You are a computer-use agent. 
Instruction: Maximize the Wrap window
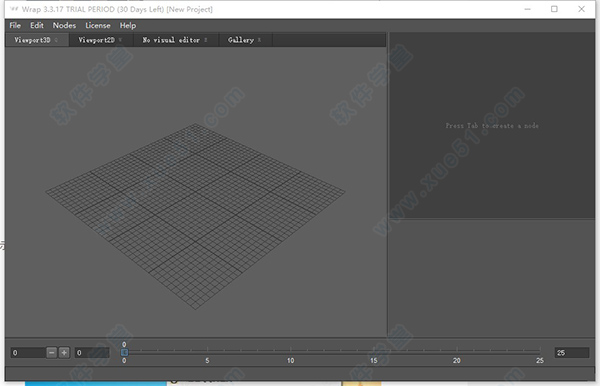[x=554, y=9]
